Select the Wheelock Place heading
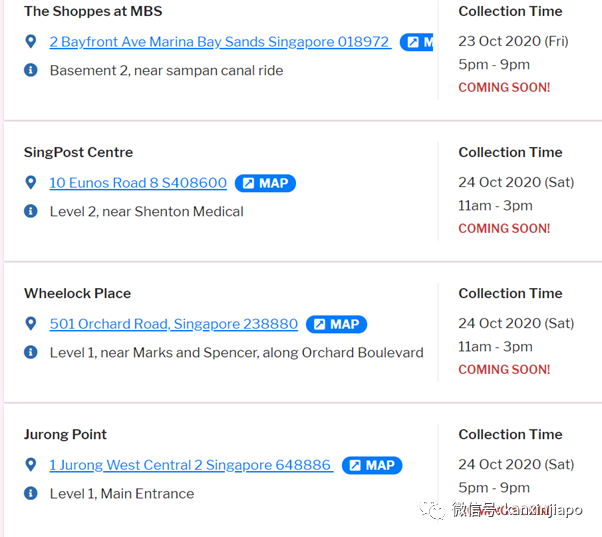 77,293
